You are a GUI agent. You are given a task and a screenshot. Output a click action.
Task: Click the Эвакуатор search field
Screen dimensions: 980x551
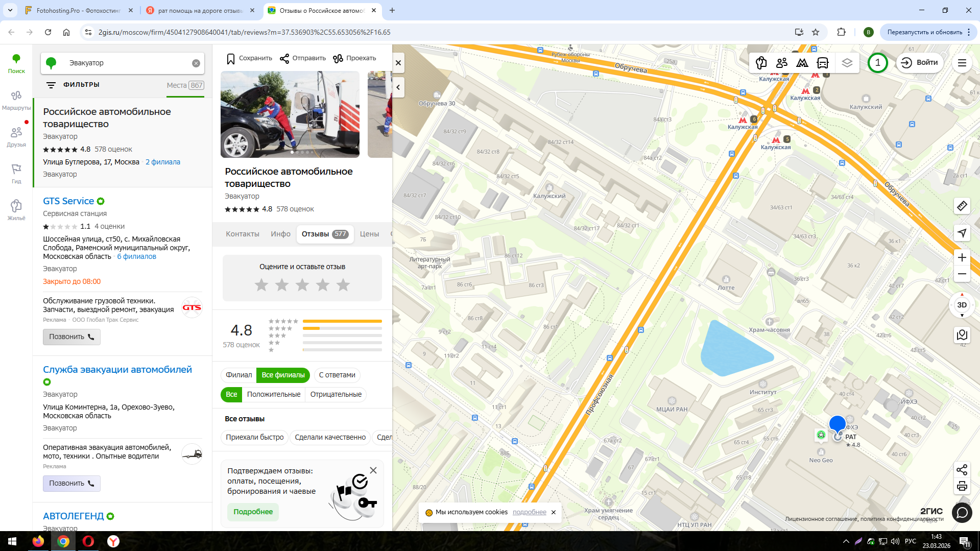click(123, 63)
